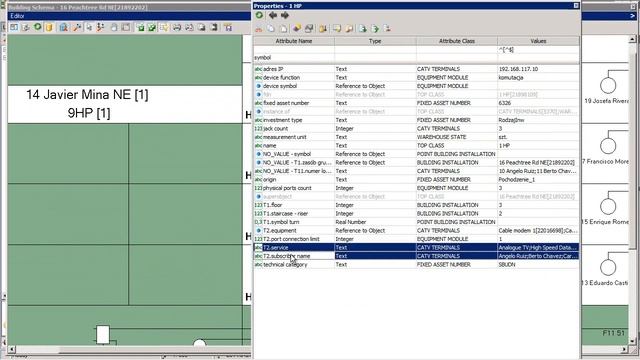
Task: Select the 'T2.port connection limit' attribute row
Action: [x=416, y=239]
